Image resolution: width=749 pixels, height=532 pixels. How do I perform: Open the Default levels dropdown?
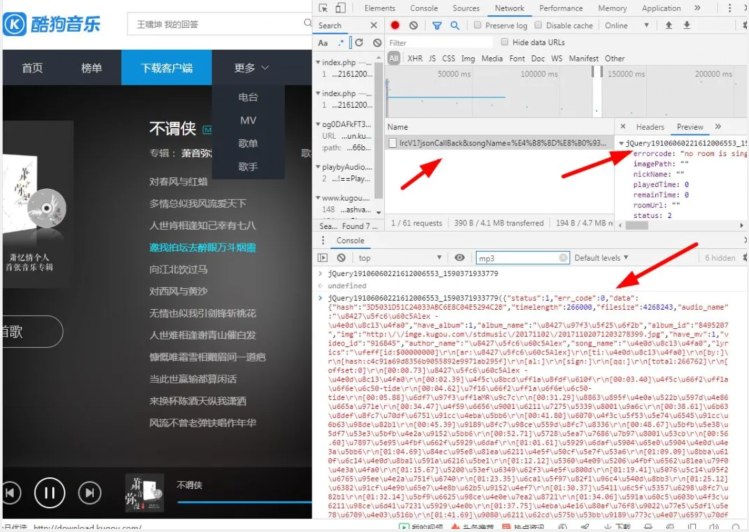point(601,258)
